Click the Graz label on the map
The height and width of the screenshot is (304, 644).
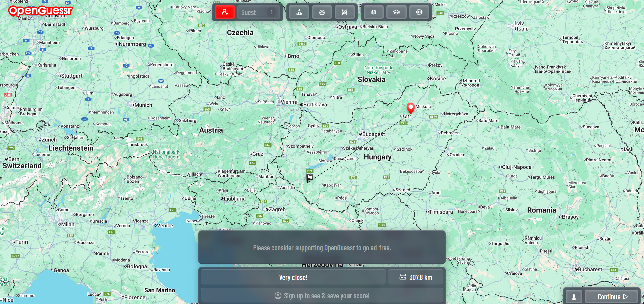[258, 154]
